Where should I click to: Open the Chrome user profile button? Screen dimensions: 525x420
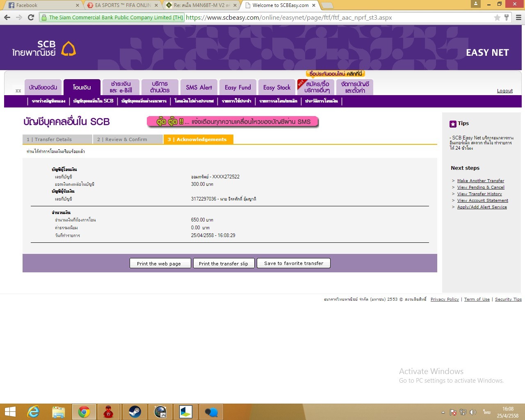click(x=476, y=4)
